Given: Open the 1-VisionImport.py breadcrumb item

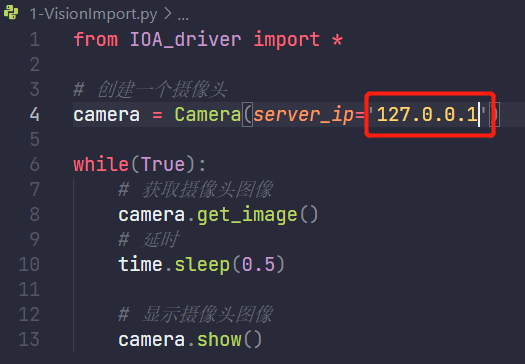Looking at the screenshot, I should pyautogui.click(x=93, y=14).
